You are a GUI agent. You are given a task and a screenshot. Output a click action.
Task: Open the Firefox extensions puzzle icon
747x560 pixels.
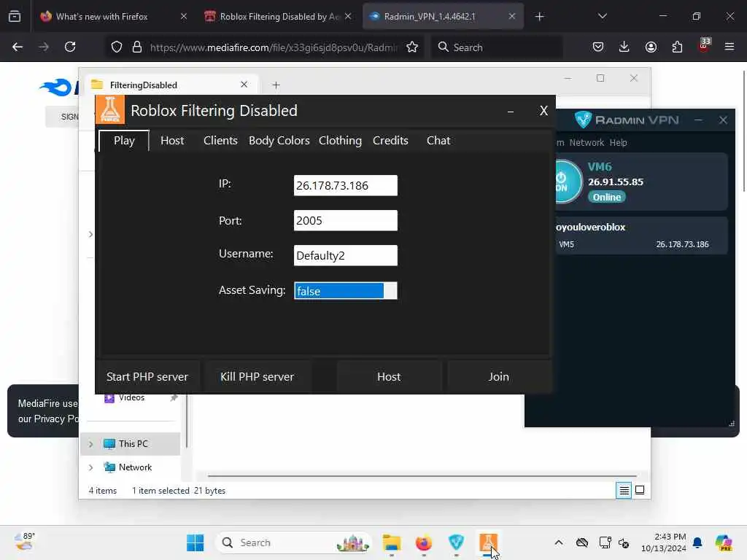click(x=677, y=47)
